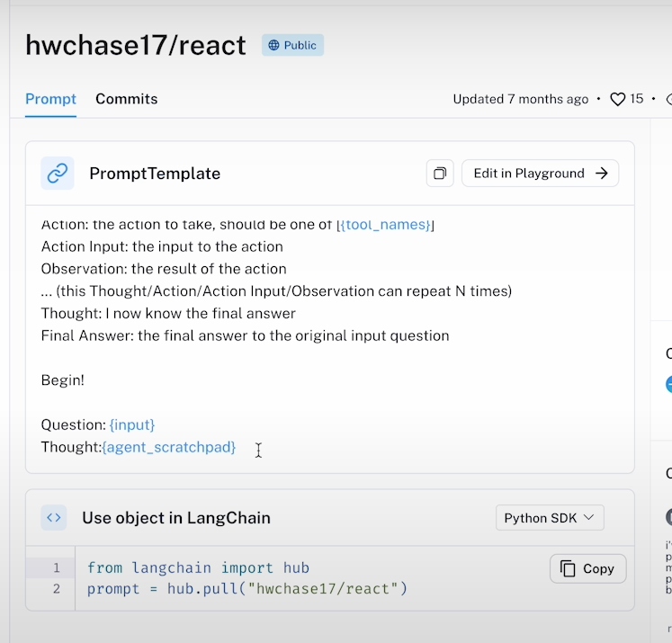The image size is (672, 643).
Task: Click the globe icon in Public badge
Action: click(x=273, y=45)
